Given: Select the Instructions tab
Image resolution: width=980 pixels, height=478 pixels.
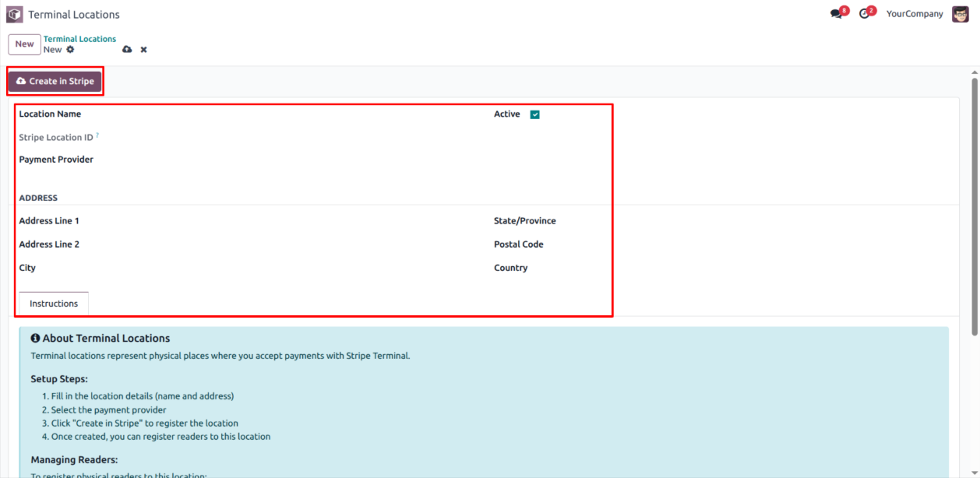Looking at the screenshot, I should point(54,304).
